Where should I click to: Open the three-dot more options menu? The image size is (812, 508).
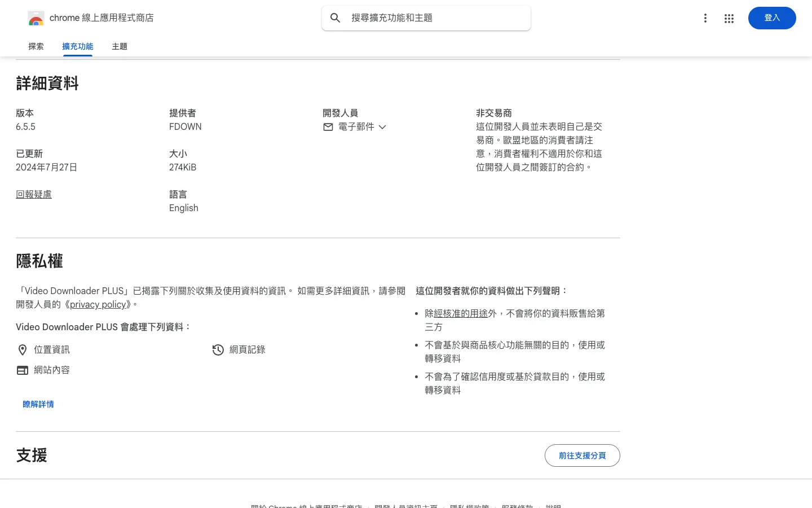[x=705, y=18]
